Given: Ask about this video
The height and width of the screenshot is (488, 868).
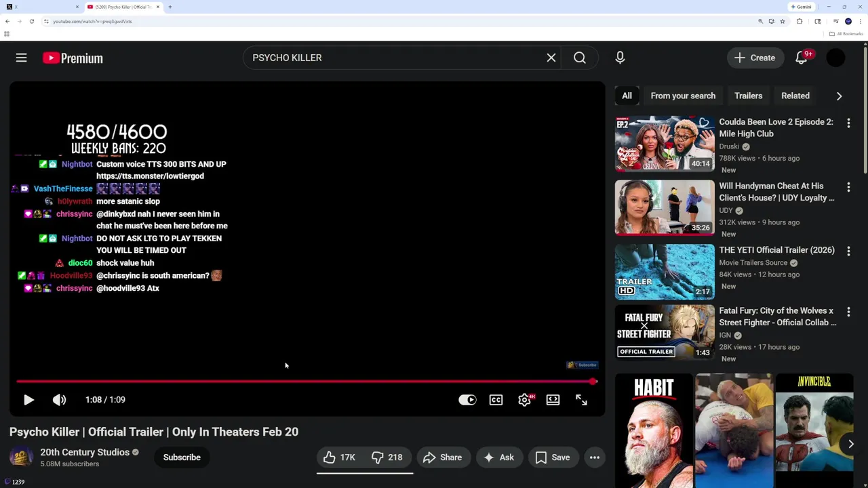Looking at the screenshot, I should [x=498, y=457].
